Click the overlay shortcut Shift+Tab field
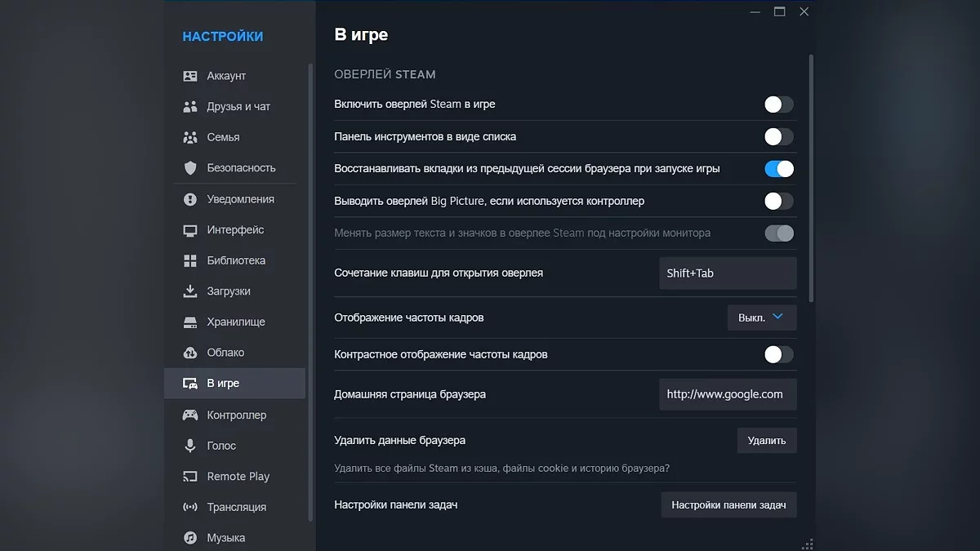Viewport: 980px width, 551px height. (x=727, y=273)
